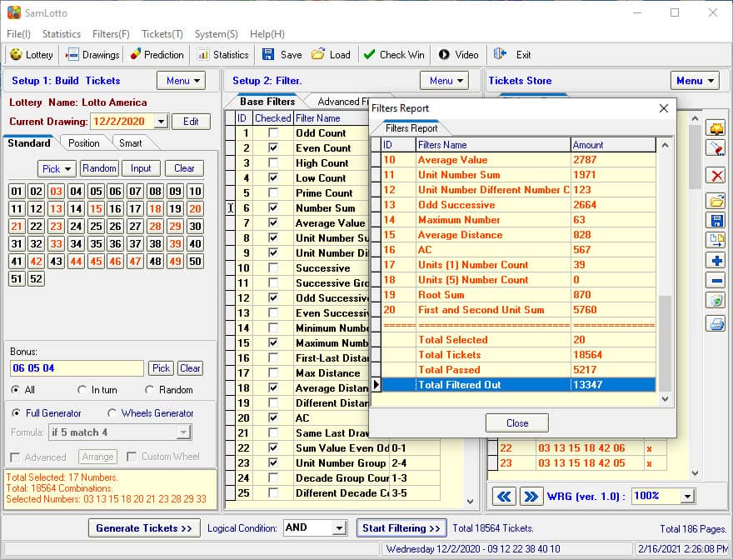
Task: Click the Edit button beside Current Drawing
Action: pyautogui.click(x=191, y=122)
